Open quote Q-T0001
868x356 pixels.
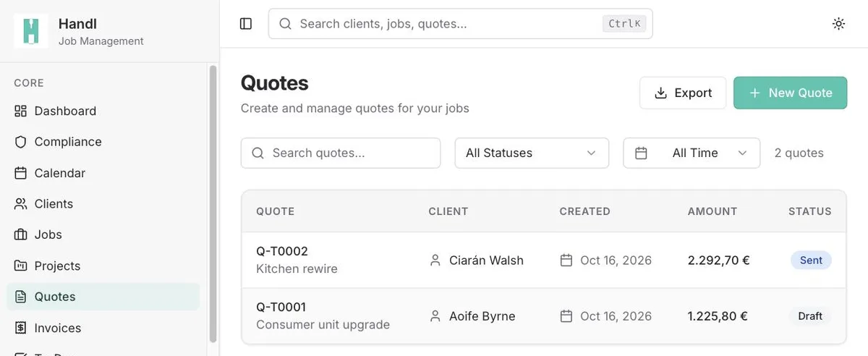[x=281, y=307]
